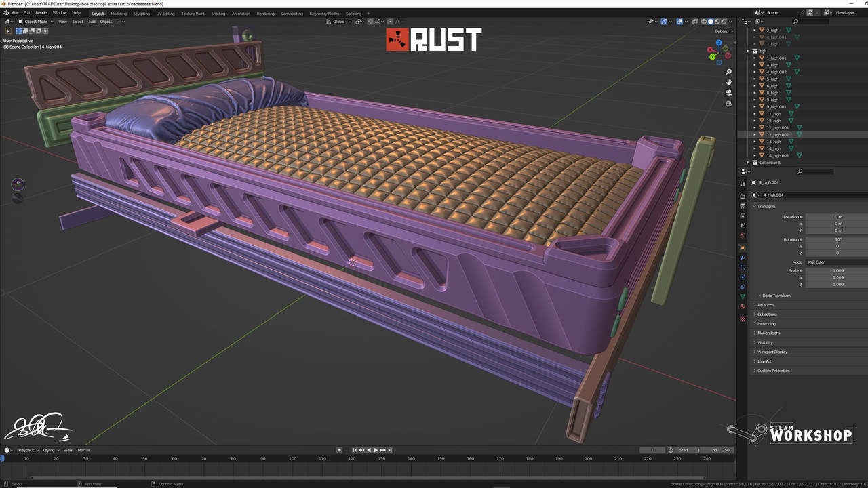Screen dimensions: 868x488
Task: Open the Scene properties tab icon
Action: [x=743, y=226]
